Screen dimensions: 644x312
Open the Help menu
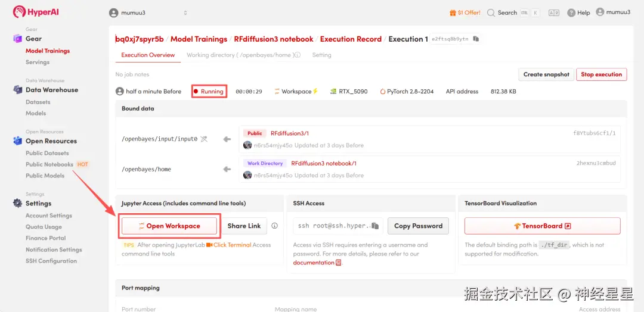coord(578,13)
